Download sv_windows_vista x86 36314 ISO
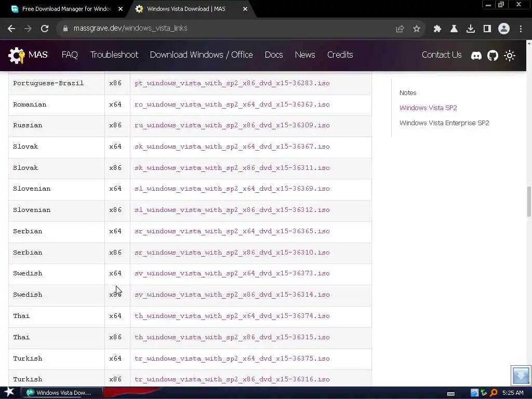Image resolution: width=532 pixels, height=399 pixels. point(232,295)
